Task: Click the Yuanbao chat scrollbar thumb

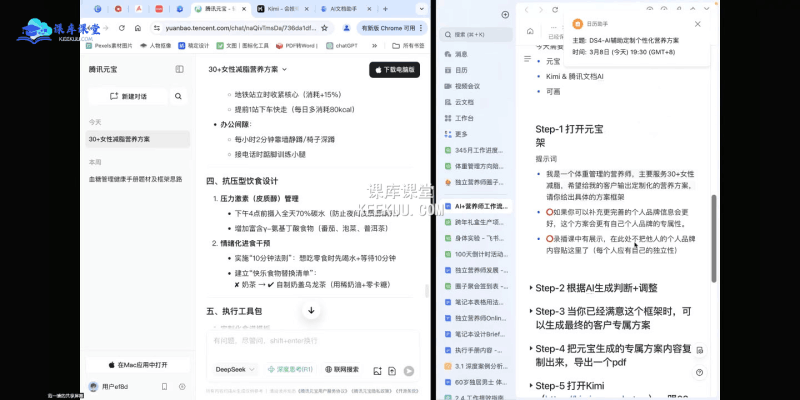Action: [x=427, y=291]
